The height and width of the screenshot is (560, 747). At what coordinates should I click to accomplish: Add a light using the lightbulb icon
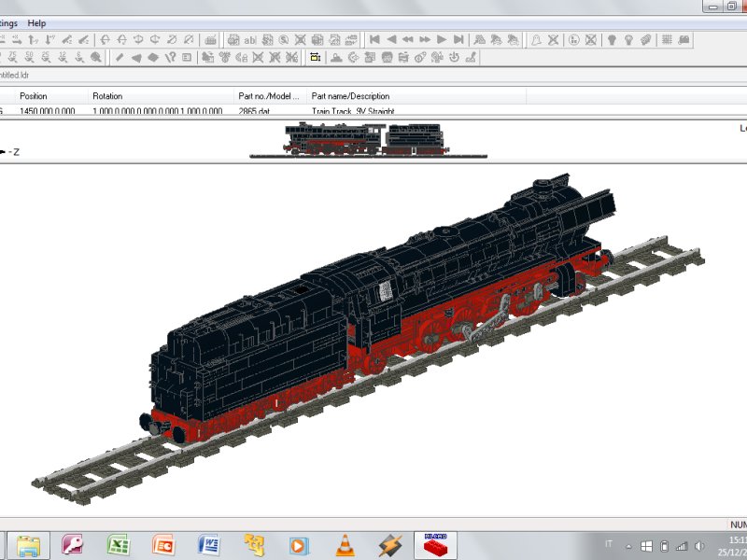point(613,39)
